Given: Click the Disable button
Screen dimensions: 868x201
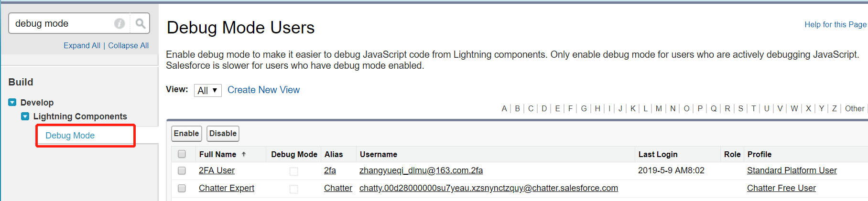Looking at the screenshot, I should pos(223,134).
